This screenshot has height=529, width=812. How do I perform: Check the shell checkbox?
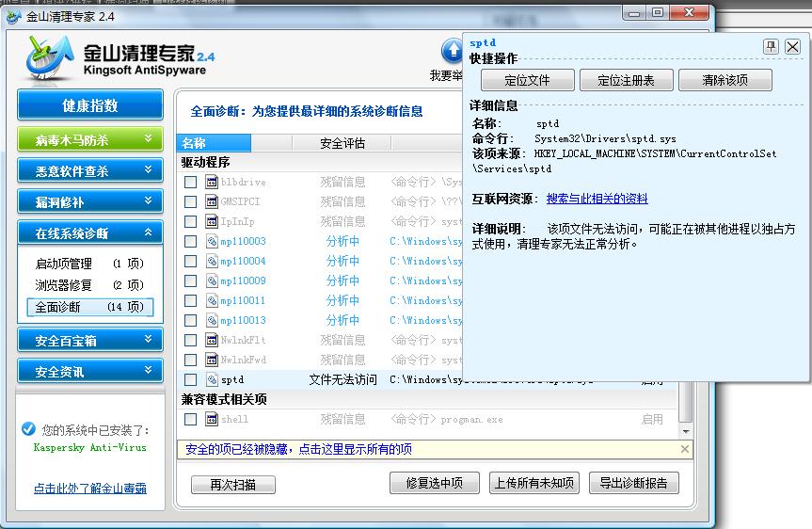191,419
